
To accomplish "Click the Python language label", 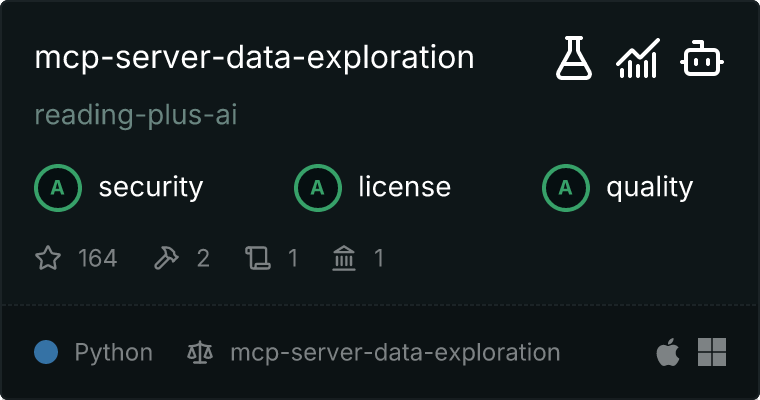I will [x=113, y=352].
